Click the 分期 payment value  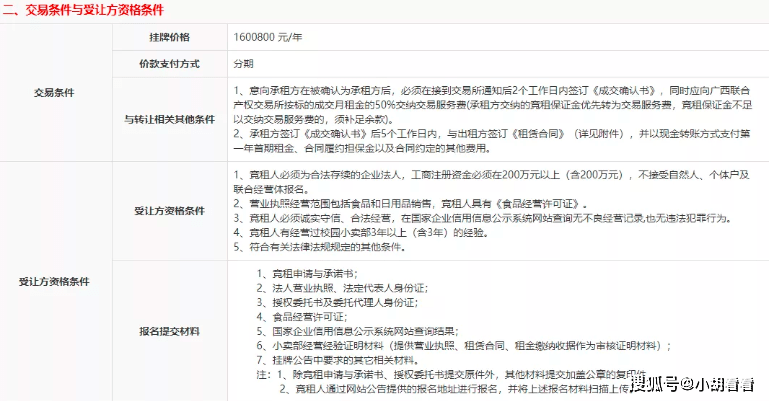click(243, 64)
